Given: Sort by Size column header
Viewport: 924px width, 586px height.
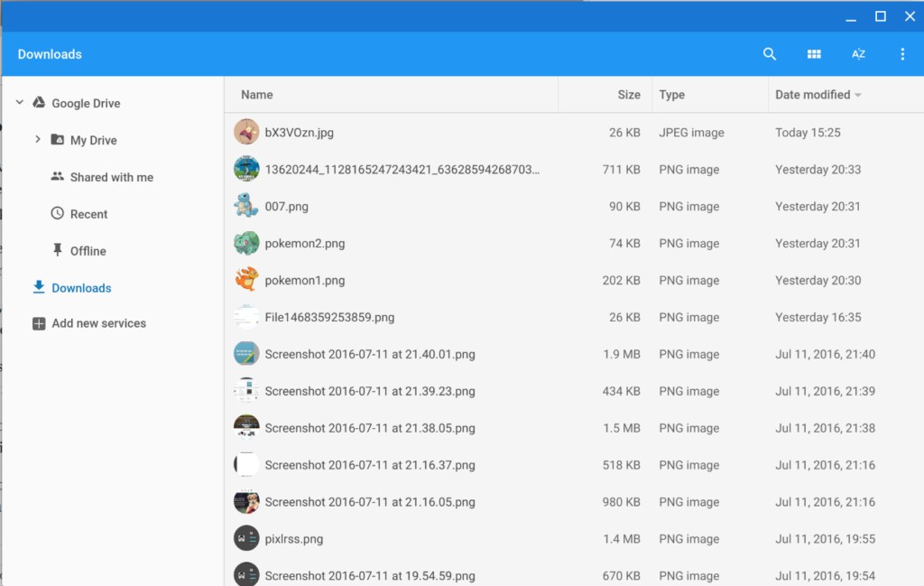Looking at the screenshot, I should [629, 95].
